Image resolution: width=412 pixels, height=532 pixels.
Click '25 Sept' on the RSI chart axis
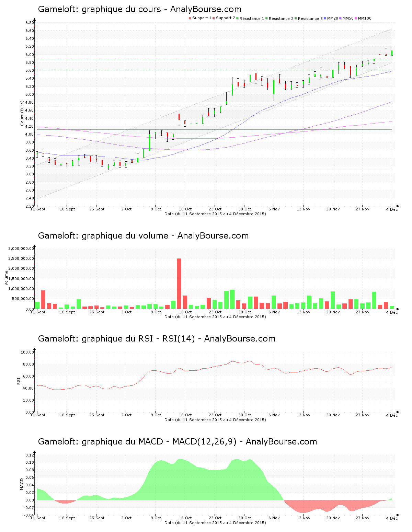(97, 415)
